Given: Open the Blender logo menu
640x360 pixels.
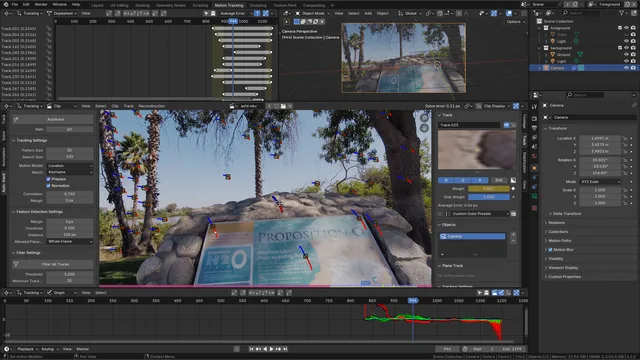Looking at the screenshot, I should (x=5, y=4).
